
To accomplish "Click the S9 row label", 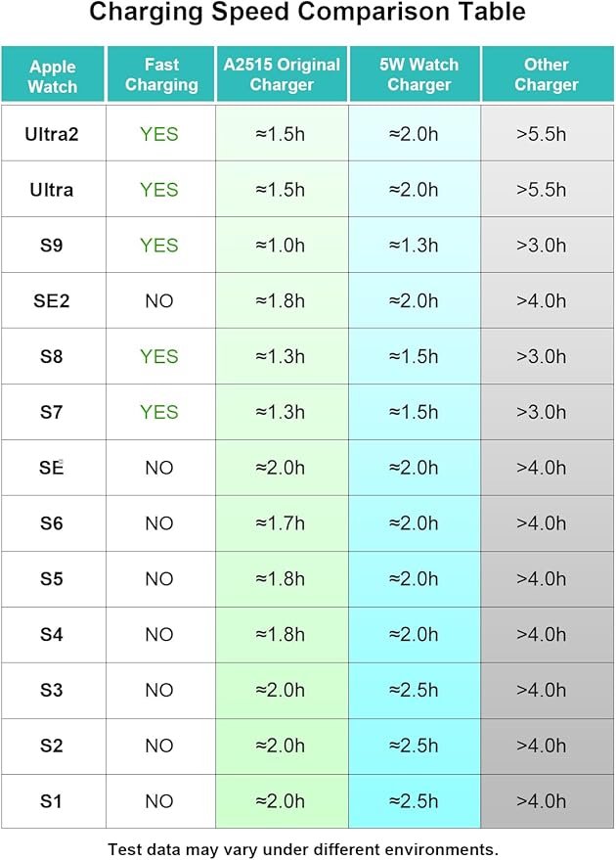I will tap(52, 246).
